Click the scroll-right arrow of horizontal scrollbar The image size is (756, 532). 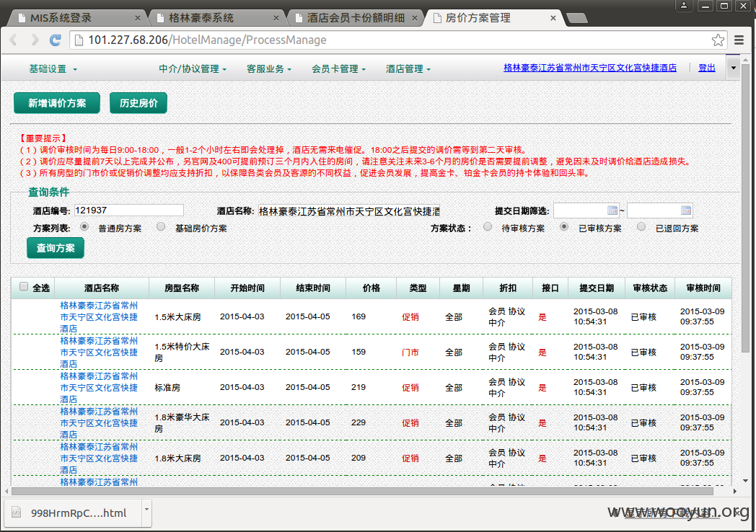pyautogui.click(x=734, y=491)
